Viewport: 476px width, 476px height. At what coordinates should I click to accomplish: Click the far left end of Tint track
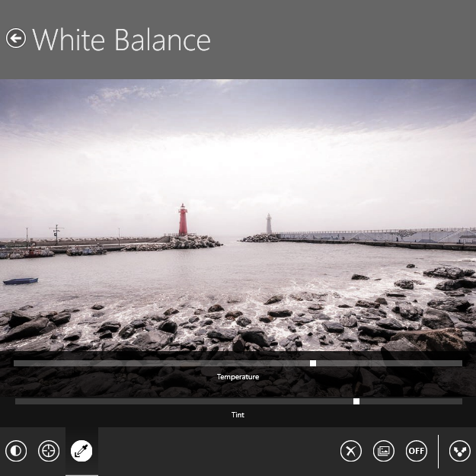[18, 401]
